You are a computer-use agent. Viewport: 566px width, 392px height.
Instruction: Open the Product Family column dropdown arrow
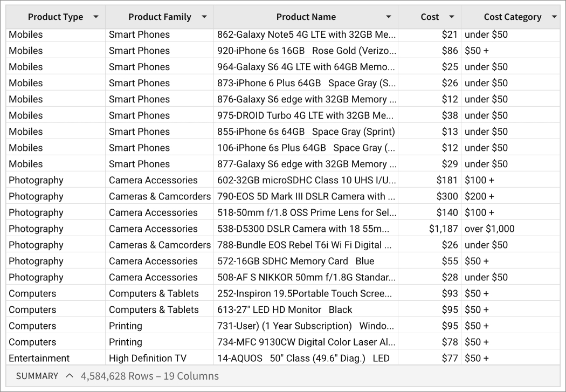(204, 17)
